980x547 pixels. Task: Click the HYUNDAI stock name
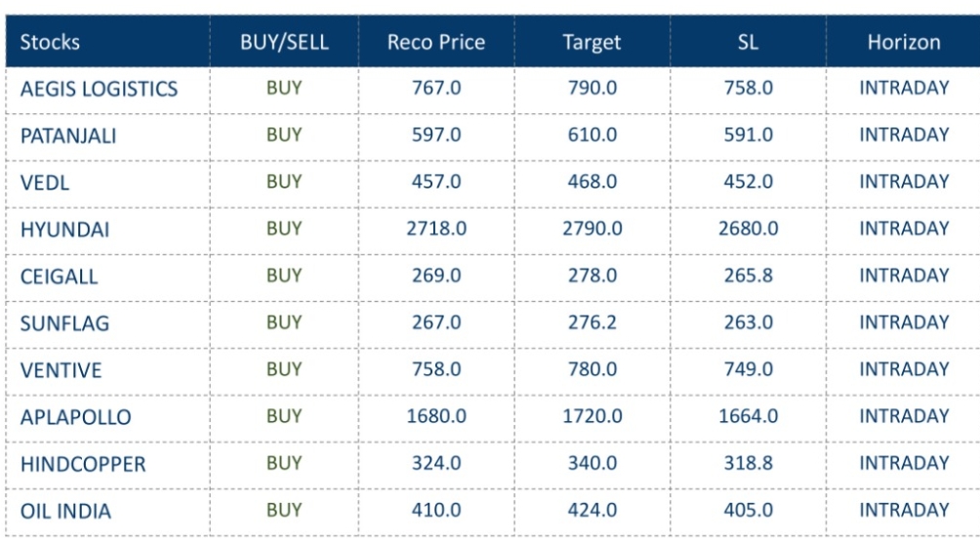[64, 231]
